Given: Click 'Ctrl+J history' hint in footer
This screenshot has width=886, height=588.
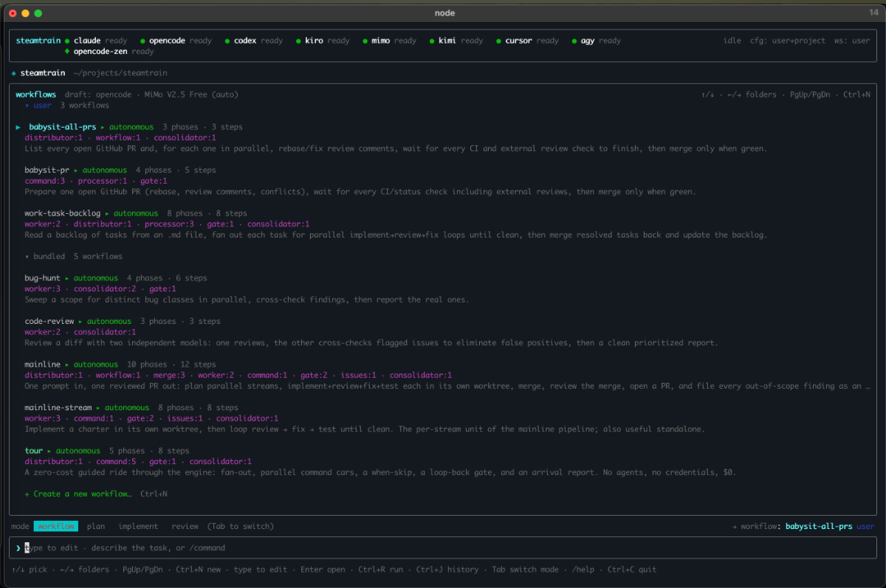Looking at the screenshot, I should (449, 570).
